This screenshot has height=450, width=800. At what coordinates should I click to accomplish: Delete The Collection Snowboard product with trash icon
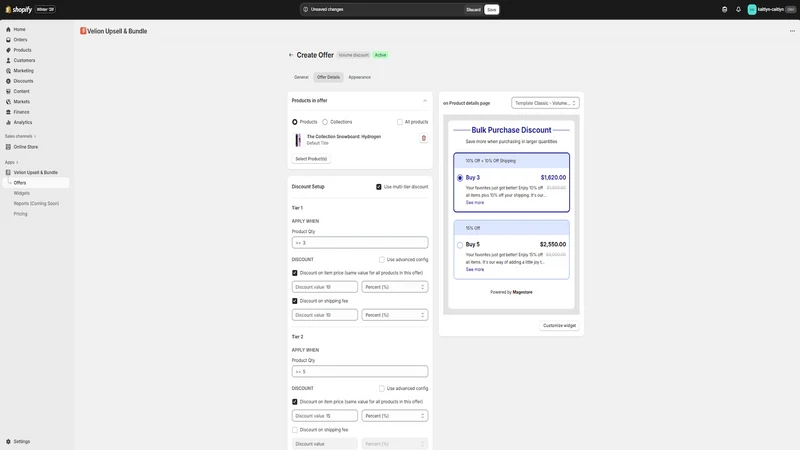[423, 138]
